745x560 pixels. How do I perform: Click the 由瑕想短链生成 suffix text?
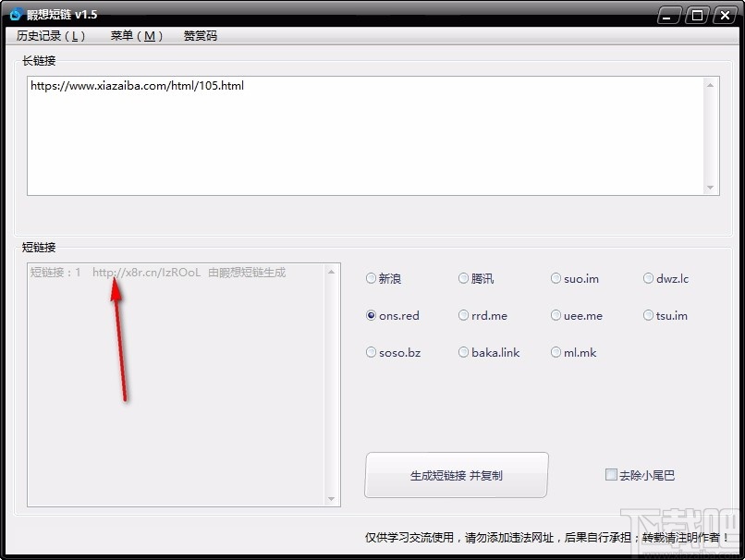click(247, 273)
